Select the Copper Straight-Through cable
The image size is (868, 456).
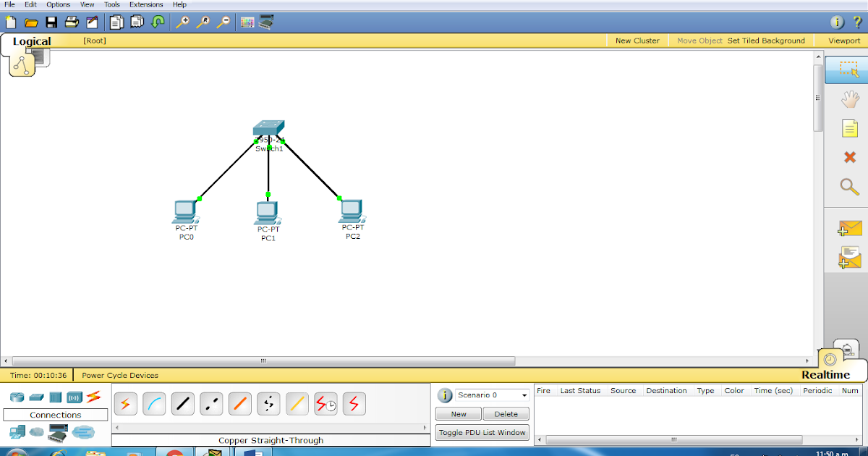tap(182, 403)
